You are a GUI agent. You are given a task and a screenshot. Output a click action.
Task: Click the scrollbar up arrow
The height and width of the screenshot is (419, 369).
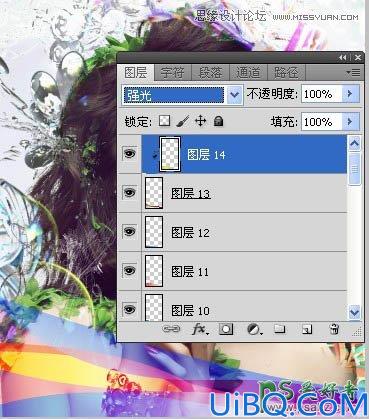click(x=354, y=144)
